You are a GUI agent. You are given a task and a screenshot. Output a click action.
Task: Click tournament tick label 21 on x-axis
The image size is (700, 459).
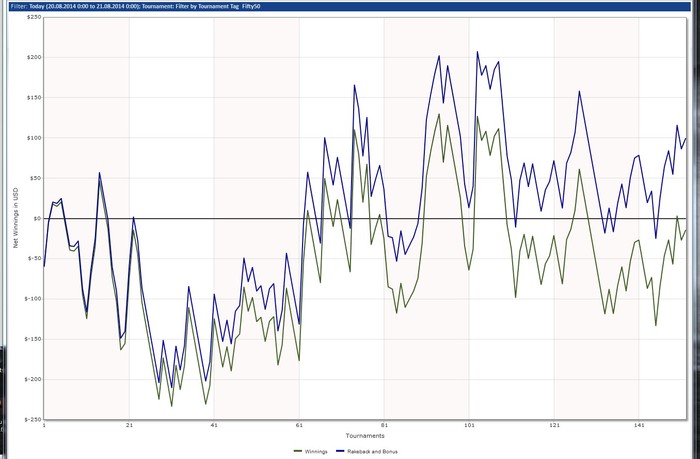pyautogui.click(x=129, y=425)
